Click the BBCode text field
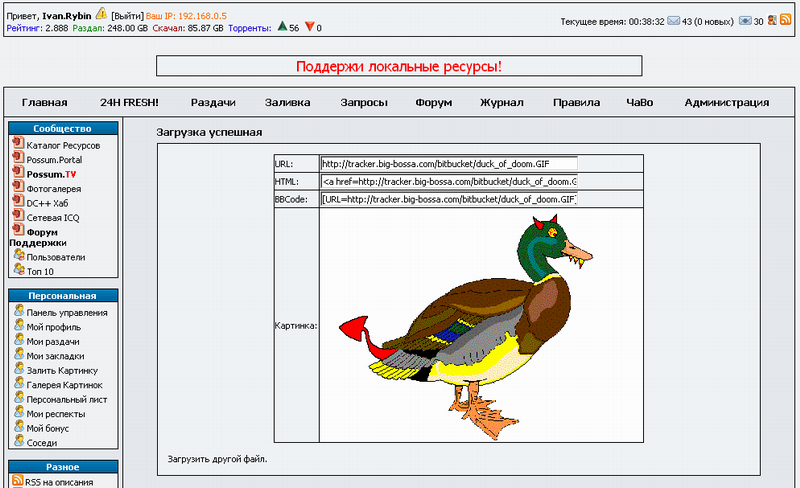Image resolution: width=800 pixels, height=488 pixels. pyautogui.click(x=449, y=199)
